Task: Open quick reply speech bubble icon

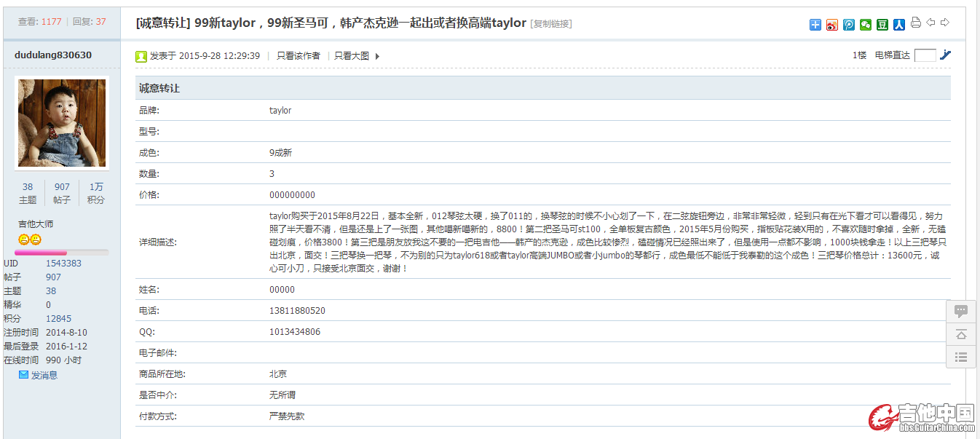Action: [961, 312]
